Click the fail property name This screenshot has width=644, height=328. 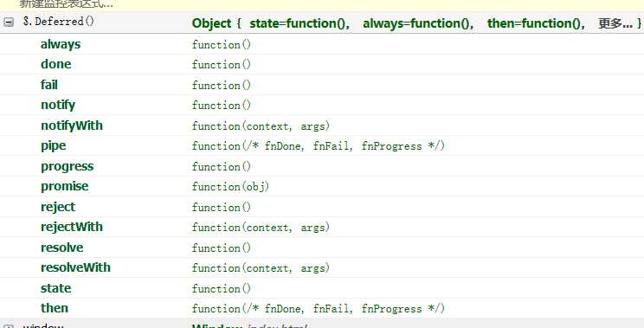(48, 85)
